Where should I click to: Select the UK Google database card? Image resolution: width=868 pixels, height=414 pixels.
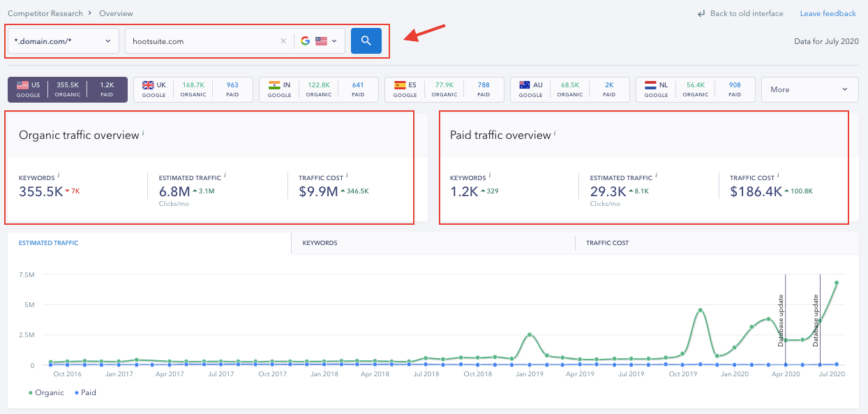point(192,89)
